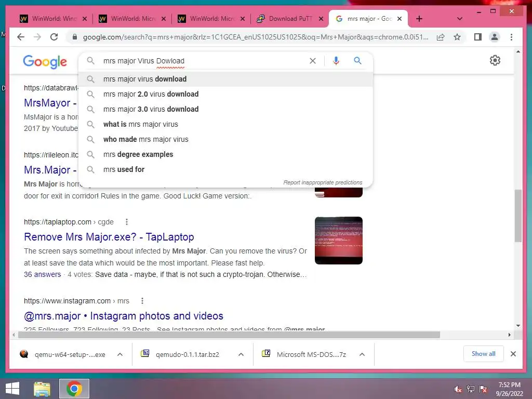The width and height of the screenshot is (532, 399).
Task: Open 'Remove Mrs Major.exe? - TapLaptop' result
Action: (x=109, y=237)
